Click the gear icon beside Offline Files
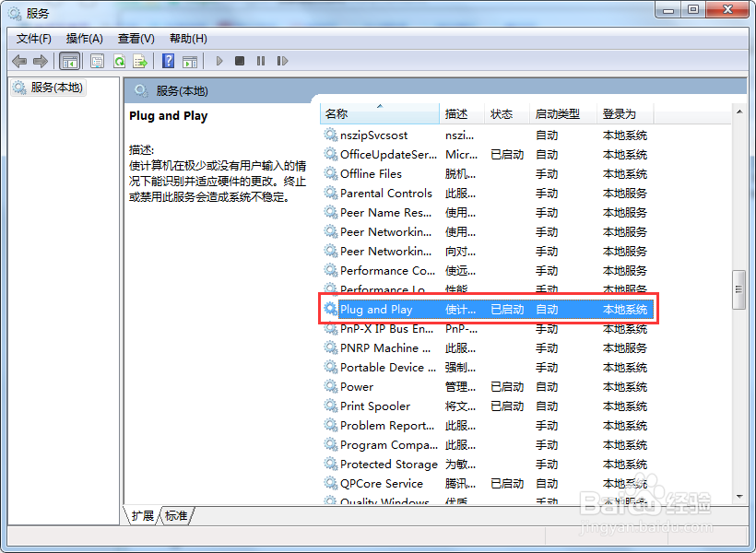Image resolution: width=756 pixels, height=553 pixels. (x=331, y=173)
